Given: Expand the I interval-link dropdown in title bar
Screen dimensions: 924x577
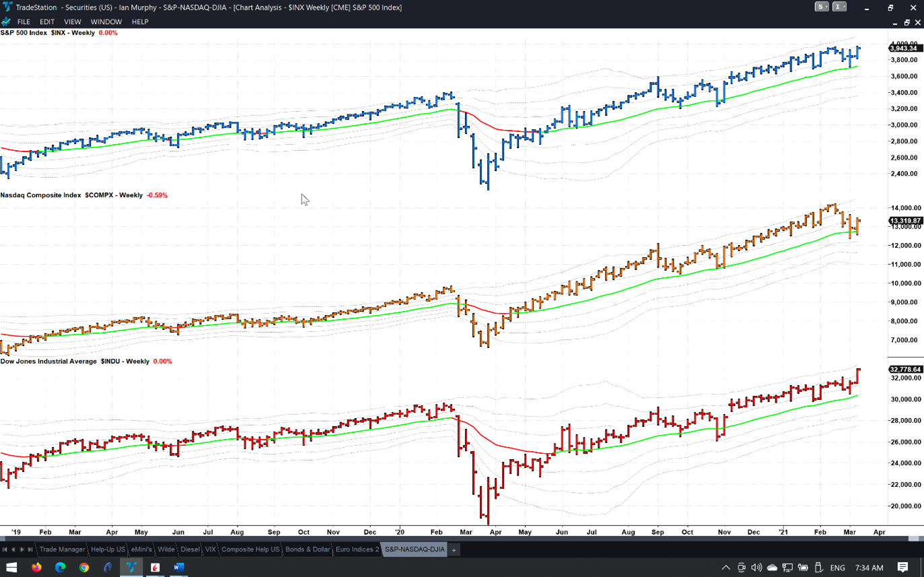Looking at the screenshot, I should tap(839, 7).
